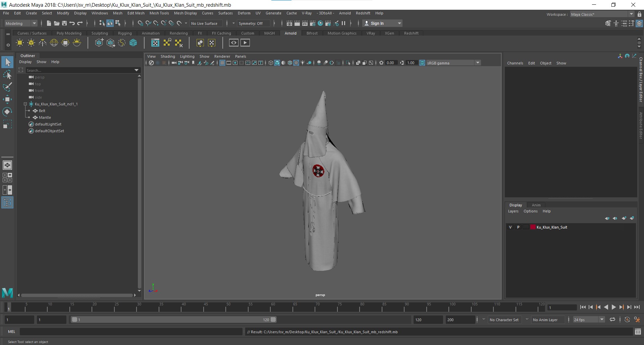This screenshot has width=644, height=345.
Task: Click the New Scene icon
Action: tap(49, 23)
